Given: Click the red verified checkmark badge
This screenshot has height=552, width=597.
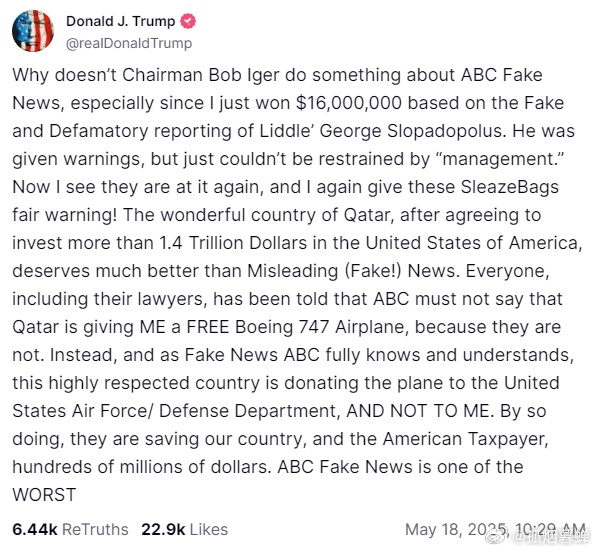Looking at the screenshot, I should [188, 21].
